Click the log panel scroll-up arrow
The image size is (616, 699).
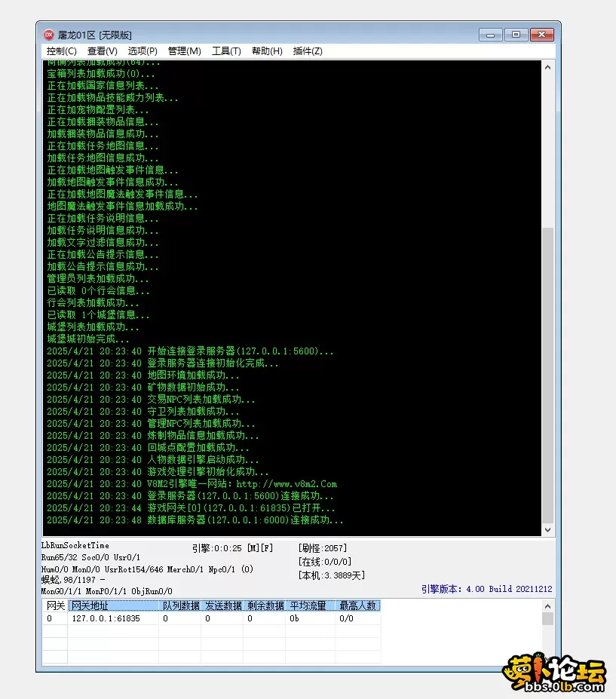548,67
